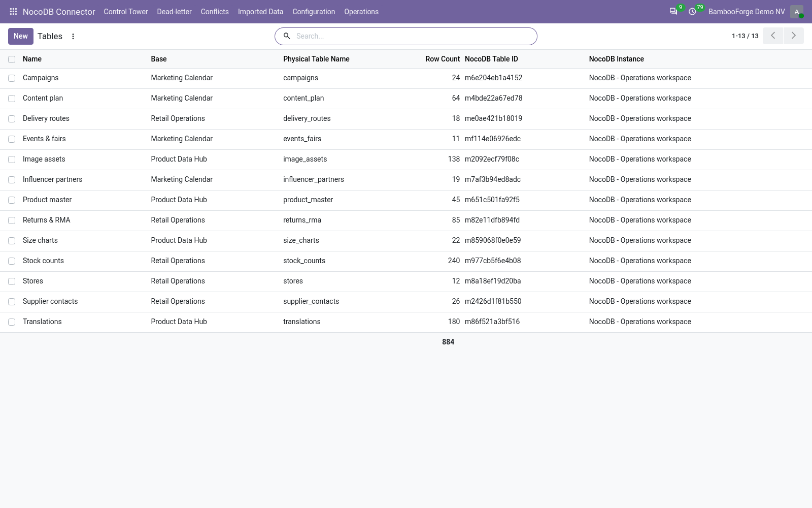Select the Translations row checkbox
The image size is (812, 508).
[12, 322]
